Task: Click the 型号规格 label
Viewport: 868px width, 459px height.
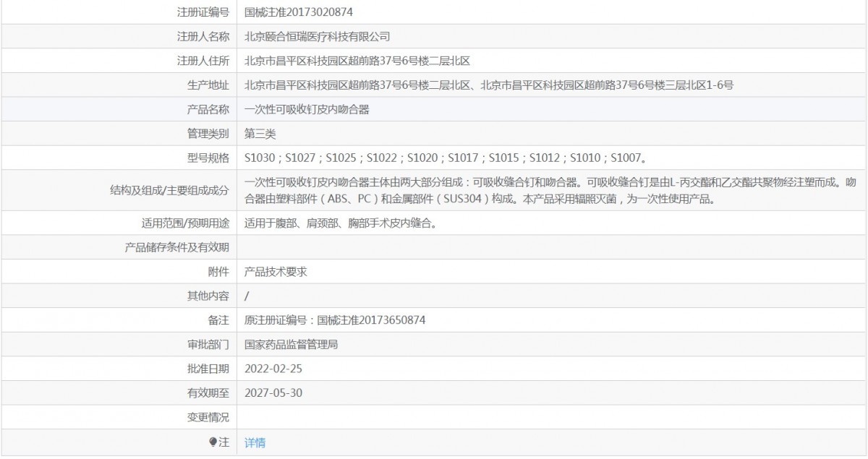Action: coord(208,158)
